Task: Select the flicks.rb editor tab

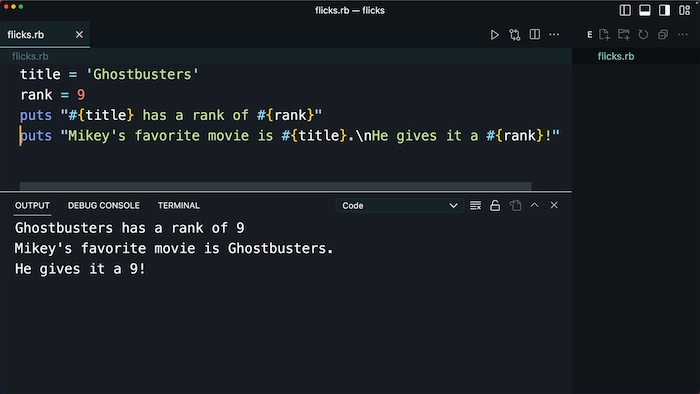Action: coord(45,34)
